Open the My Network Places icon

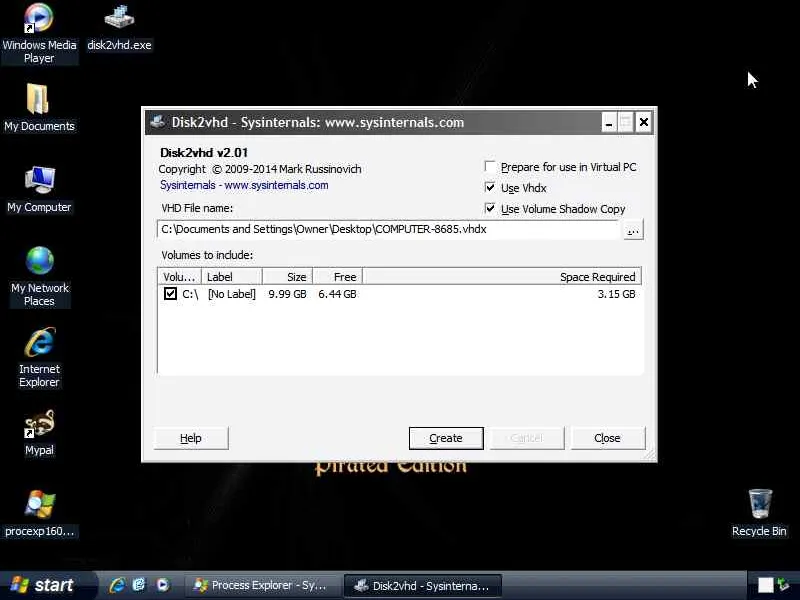(40, 277)
